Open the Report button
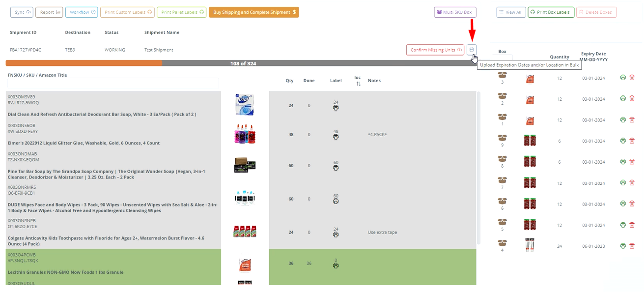Image resolution: width=644 pixels, height=292 pixels. (x=49, y=12)
